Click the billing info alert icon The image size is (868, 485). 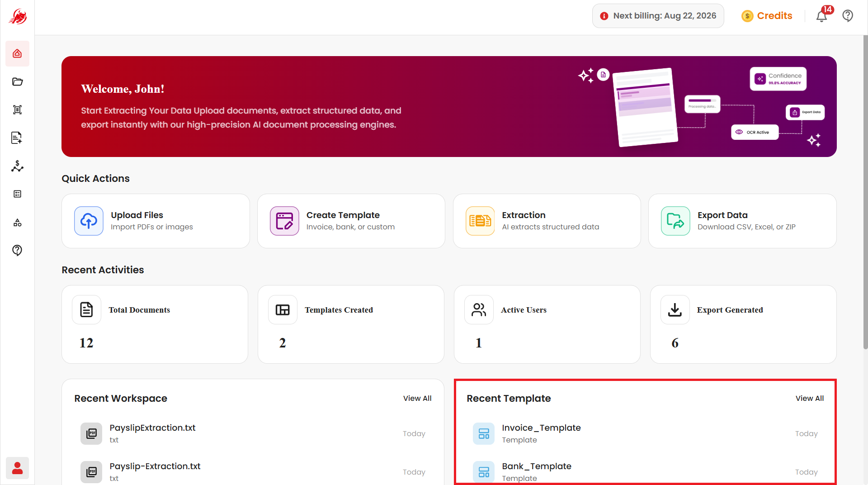point(604,16)
